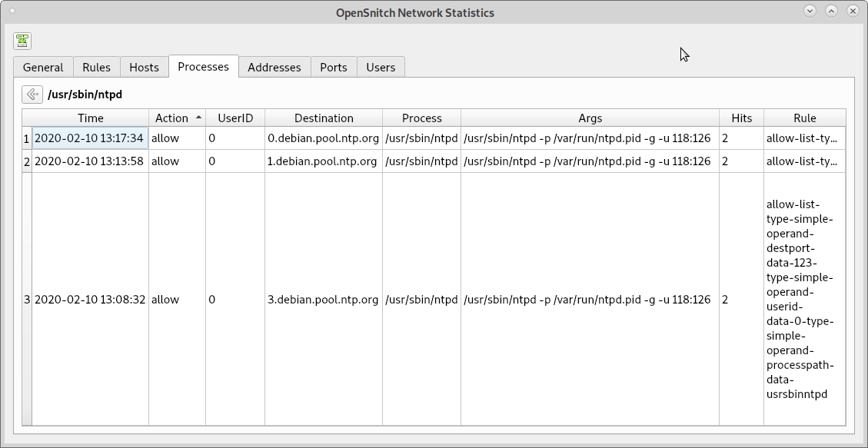Maximize the OpenSnitch window

tap(831, 11)
